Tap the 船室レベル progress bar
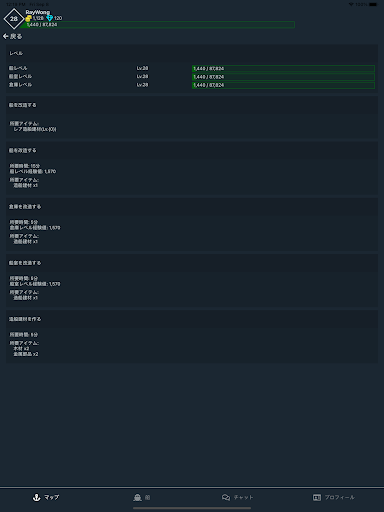Image resolution: width=384 pixels, height=512 pixels. [x=283, y=77]
